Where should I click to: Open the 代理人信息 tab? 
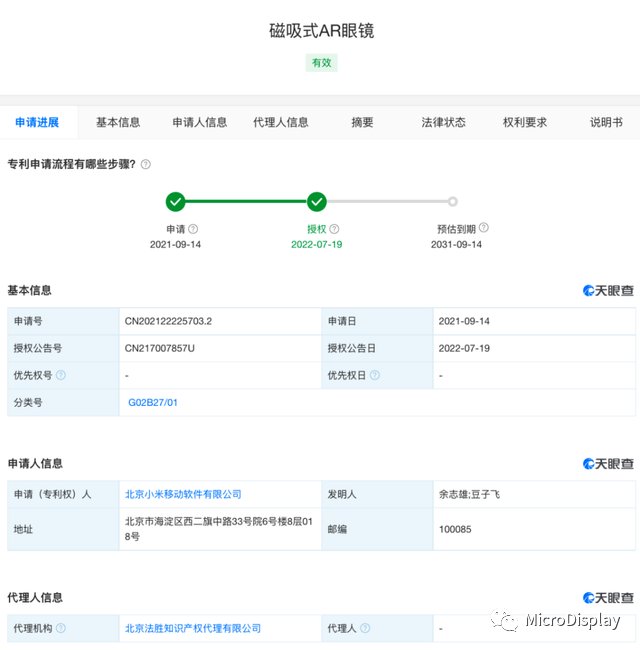point(281,122)
